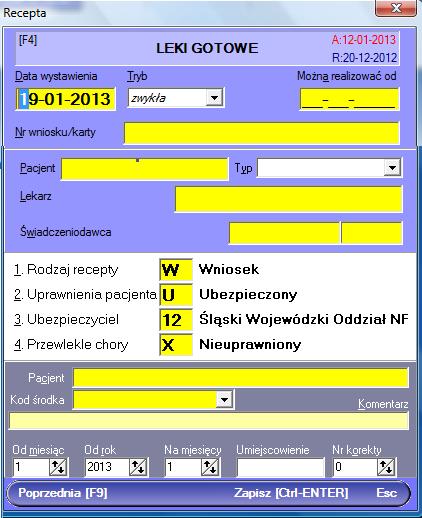Click Poprzednia [F9] button
422x518 pixels.
(x=63, y=493)
